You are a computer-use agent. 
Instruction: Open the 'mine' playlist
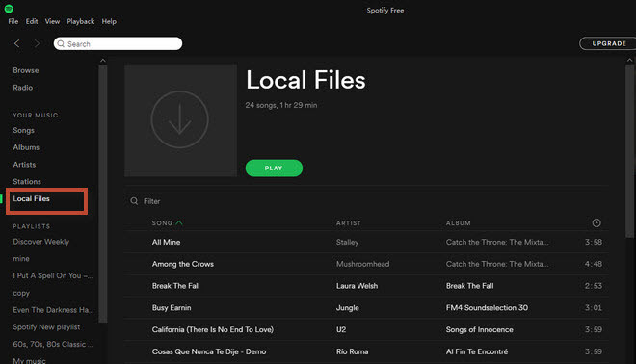click(x=21, y=259)
